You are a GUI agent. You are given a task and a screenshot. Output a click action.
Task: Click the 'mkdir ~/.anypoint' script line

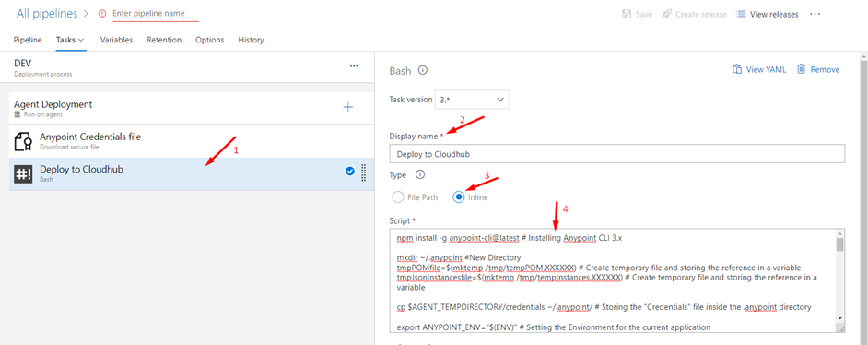click(459, 258)
